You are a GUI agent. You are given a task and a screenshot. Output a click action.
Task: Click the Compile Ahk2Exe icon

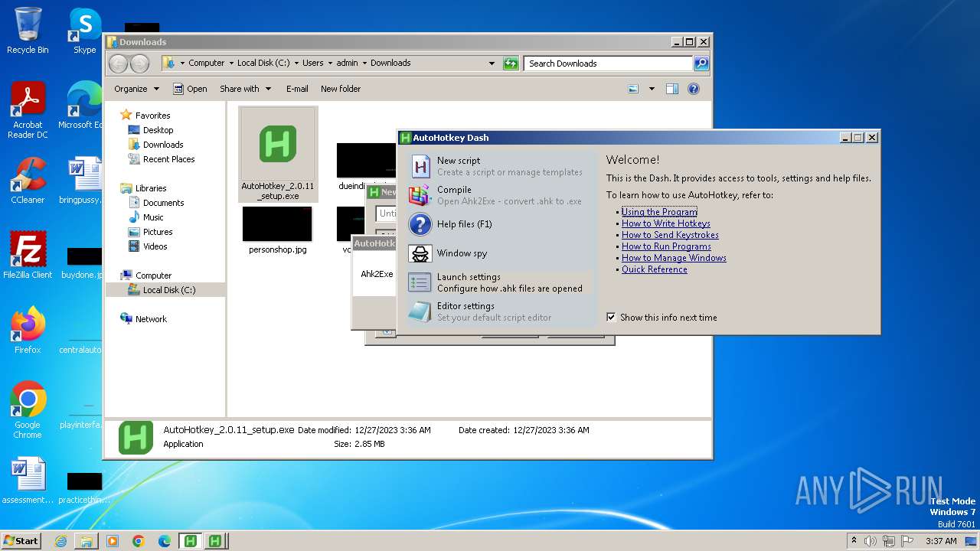[420, 195]
